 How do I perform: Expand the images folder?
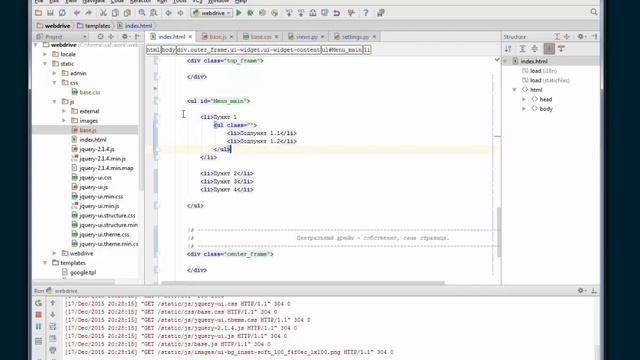coord(64,121)
